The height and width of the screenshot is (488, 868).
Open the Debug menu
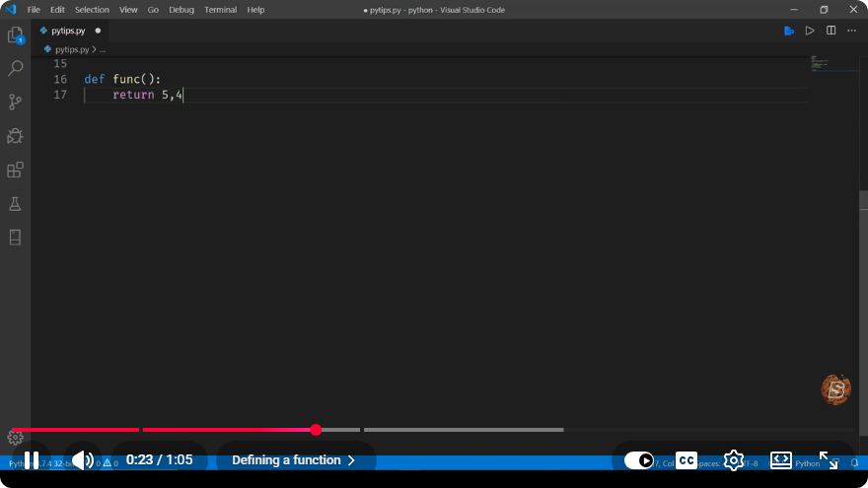[x=181, y=10]
